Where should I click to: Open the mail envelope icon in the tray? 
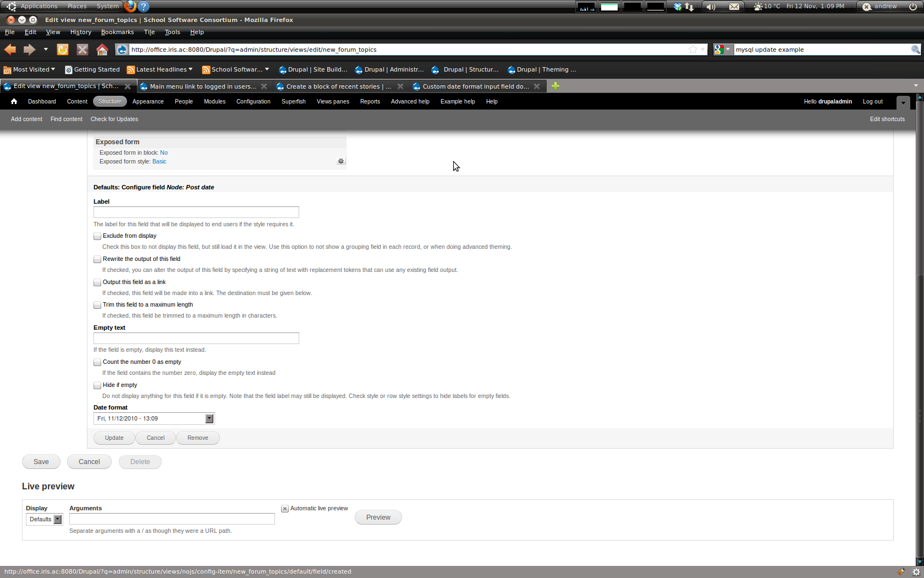click(734, 6)
